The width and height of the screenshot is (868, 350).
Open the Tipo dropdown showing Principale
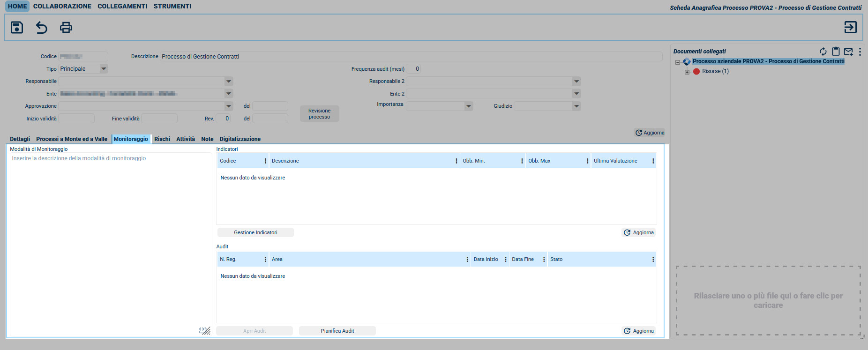click(x=104, y=69)
